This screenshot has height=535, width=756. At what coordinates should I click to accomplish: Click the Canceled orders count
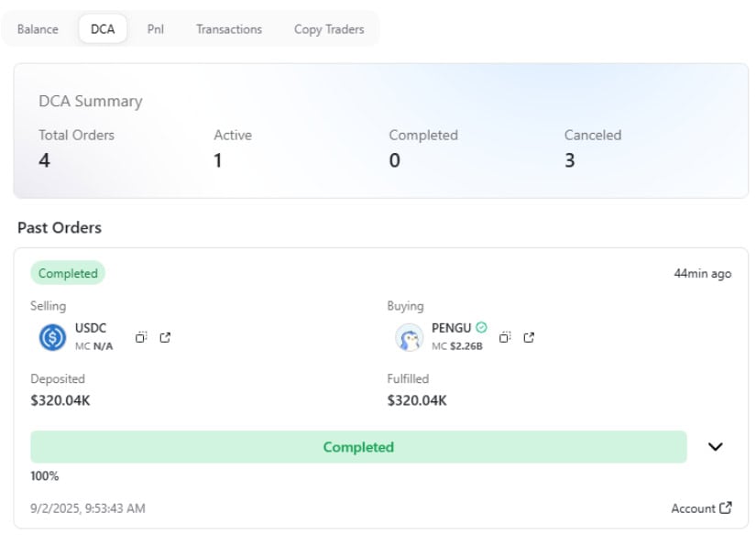point(569,160)
